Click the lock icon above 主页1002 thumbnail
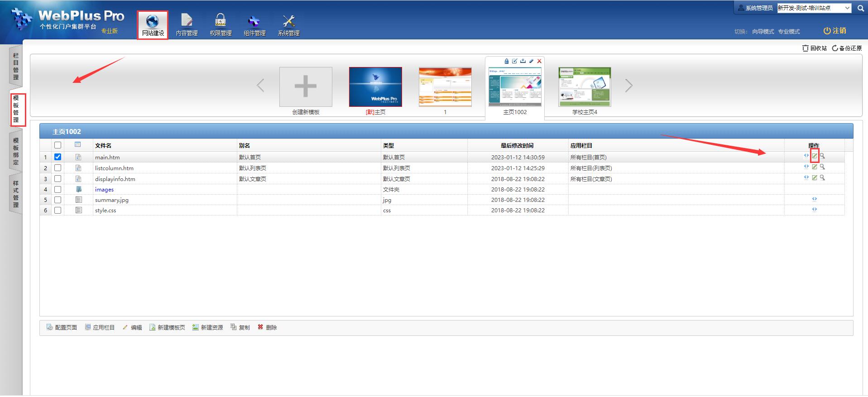868x397 pixels. [x=507, y=61]
